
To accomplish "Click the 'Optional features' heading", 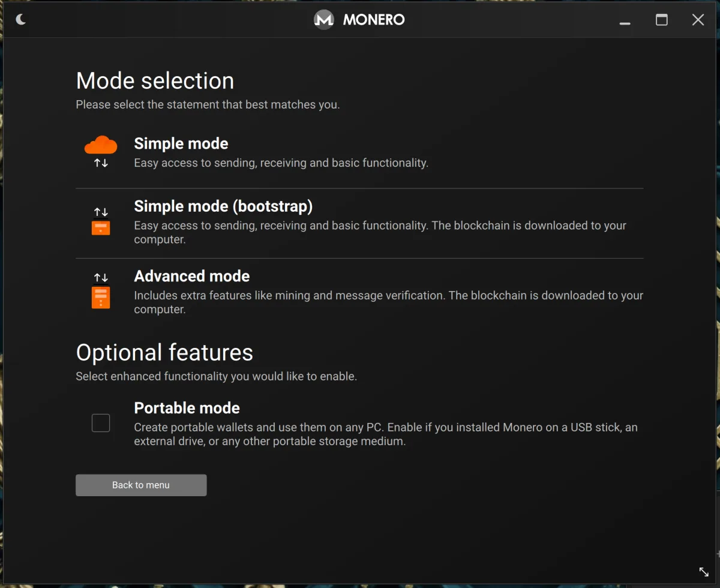I will coord(164,352).
